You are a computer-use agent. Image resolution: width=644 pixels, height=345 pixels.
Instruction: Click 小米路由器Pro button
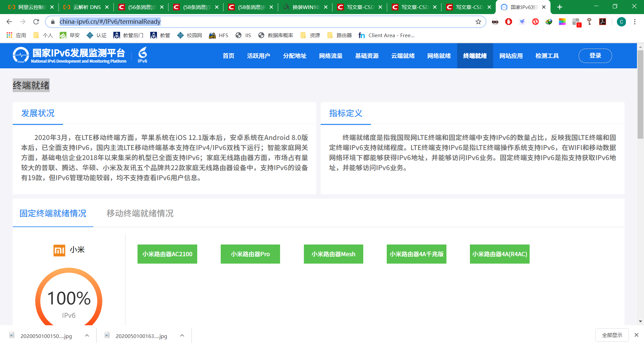click(250, 254)
